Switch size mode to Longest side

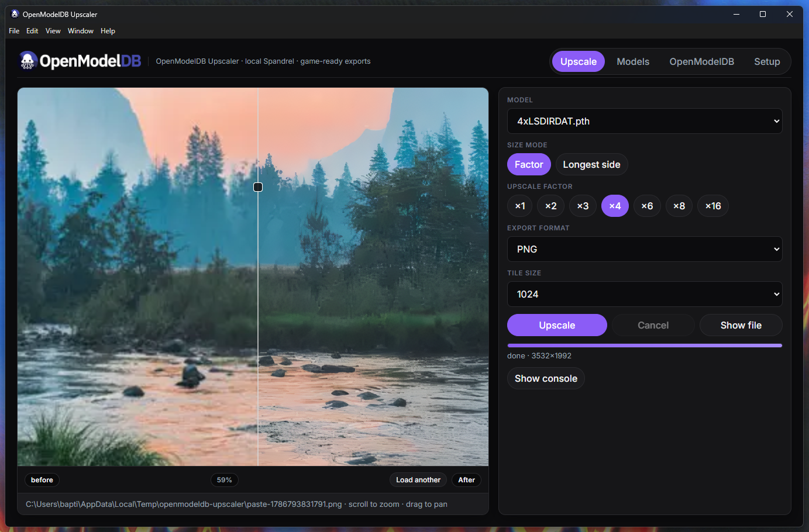591,164
